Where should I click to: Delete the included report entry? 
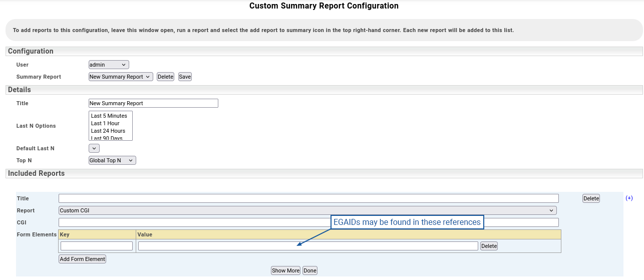click(591, 198)
